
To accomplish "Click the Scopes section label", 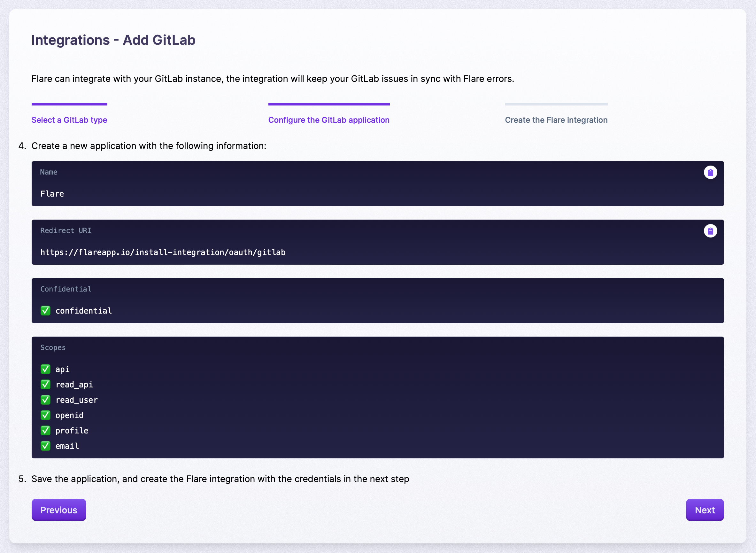I will click(53, 347).
